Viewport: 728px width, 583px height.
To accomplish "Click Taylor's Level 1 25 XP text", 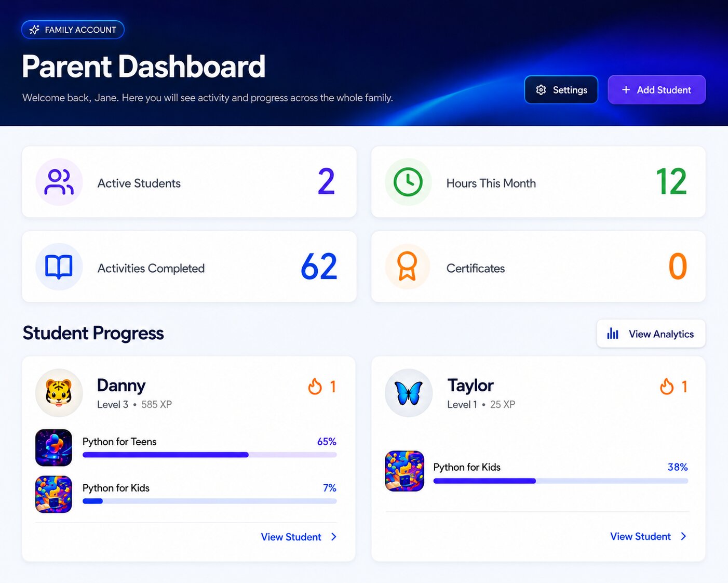I will [x=481, y=404].
